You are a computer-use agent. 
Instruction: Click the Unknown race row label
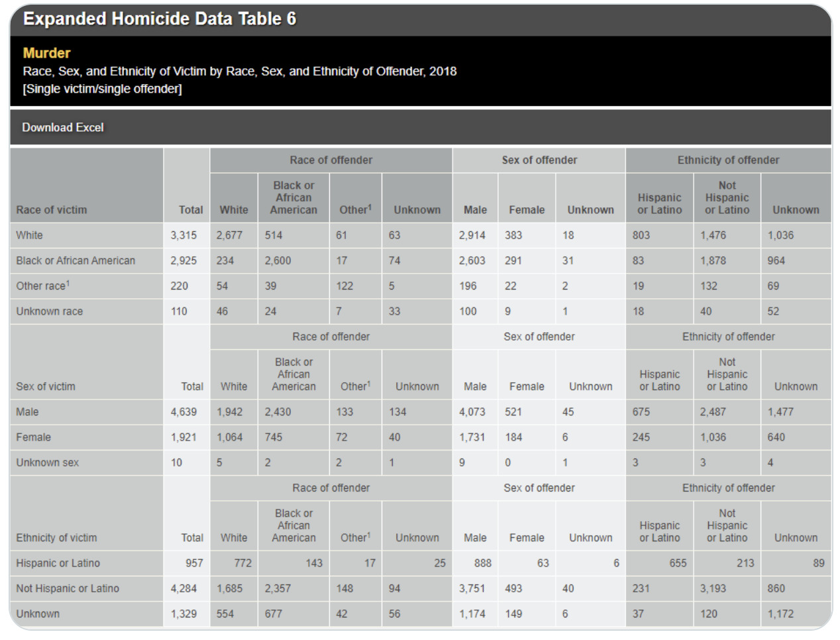(50, 311)
